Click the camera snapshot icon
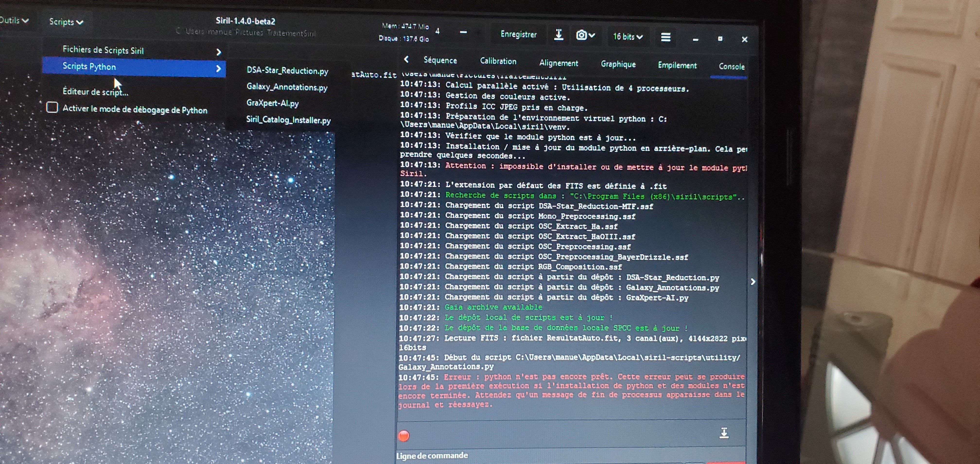Viewport: 980px width, 464px height. click(x=581, y=36)
